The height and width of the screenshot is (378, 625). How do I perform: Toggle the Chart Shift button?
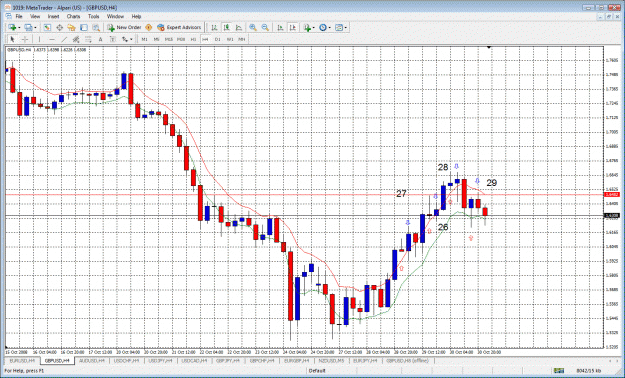coord(293,28)
